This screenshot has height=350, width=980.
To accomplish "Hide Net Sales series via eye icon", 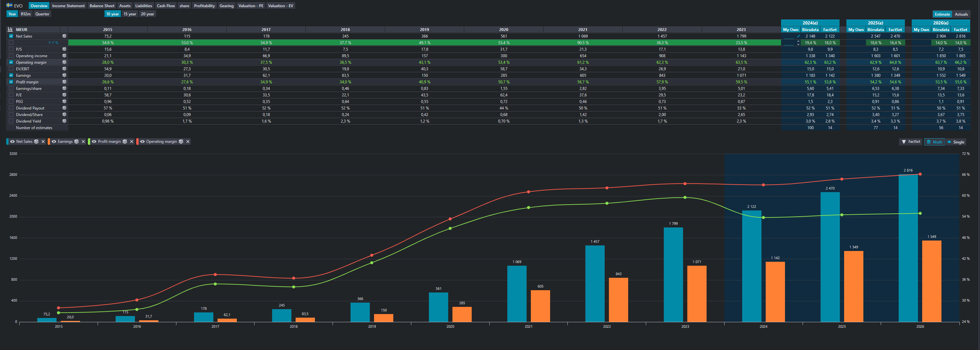I will coord(12,142).
